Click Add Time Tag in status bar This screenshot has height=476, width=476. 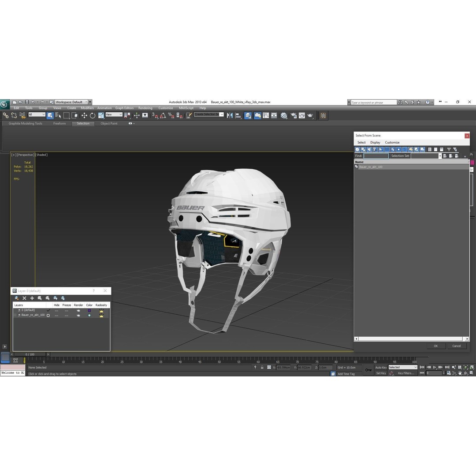coord(346,374)
